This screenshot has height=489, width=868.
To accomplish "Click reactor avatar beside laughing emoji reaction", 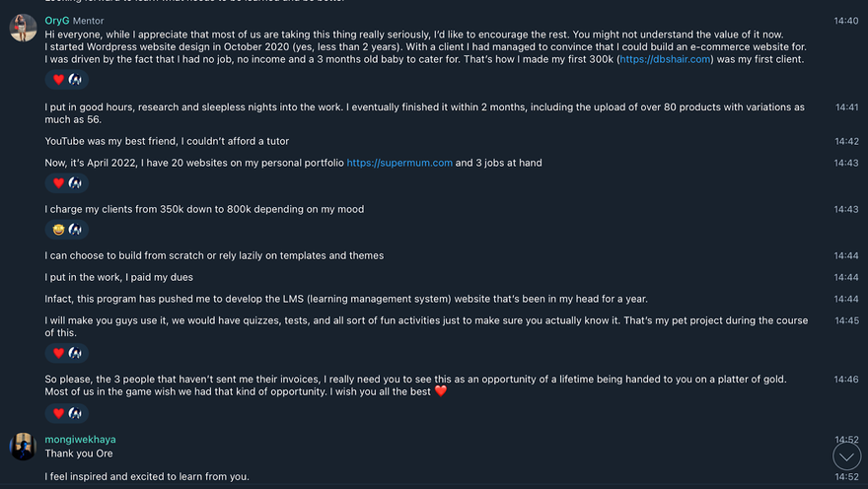I will point(75,230).
